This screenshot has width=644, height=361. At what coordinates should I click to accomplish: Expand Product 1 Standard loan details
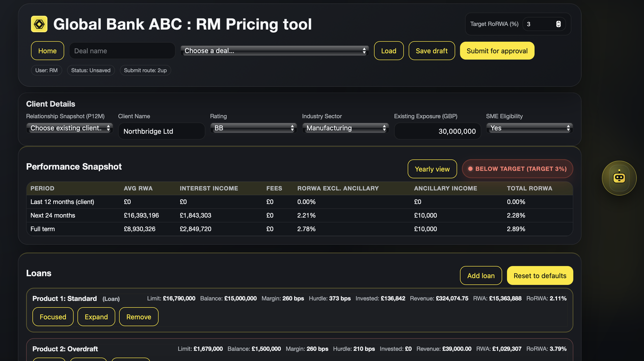(96, 317)
